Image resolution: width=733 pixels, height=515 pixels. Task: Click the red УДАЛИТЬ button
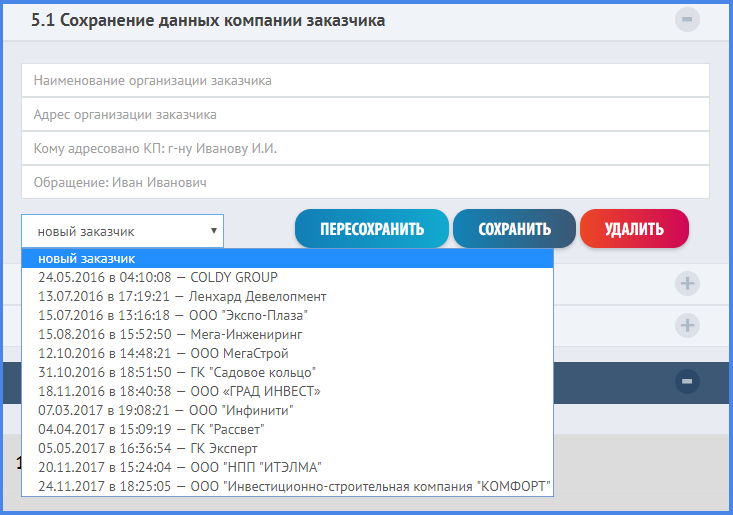click(x=634, y=229)
